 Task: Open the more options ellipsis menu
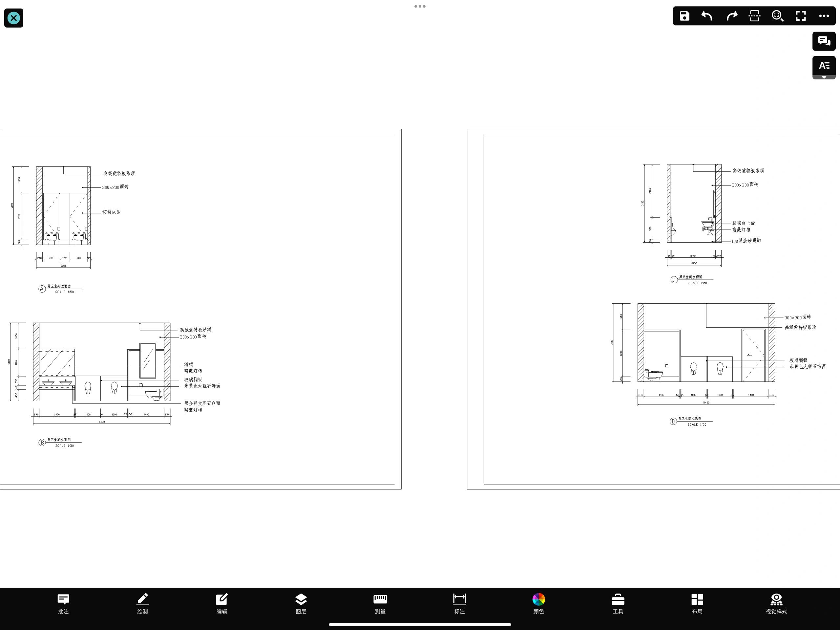tap(824, 16)
